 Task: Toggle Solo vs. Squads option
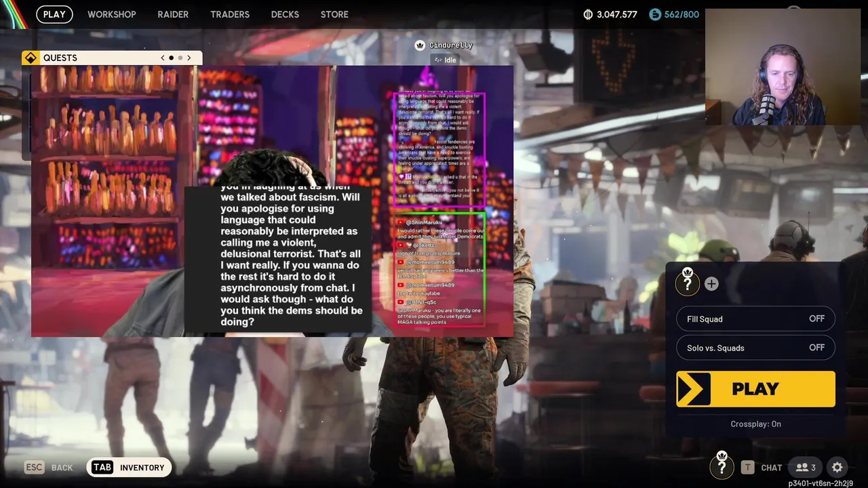tap(755, 348)
